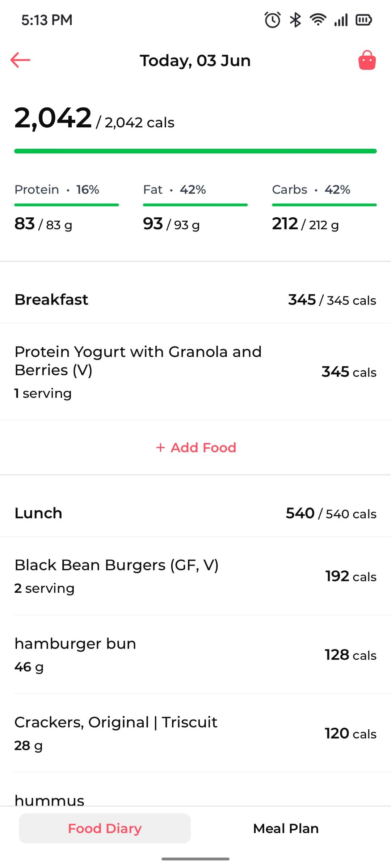Tap the Lunch section header
This screenshot has height=868, width=391.
point(195,513)
